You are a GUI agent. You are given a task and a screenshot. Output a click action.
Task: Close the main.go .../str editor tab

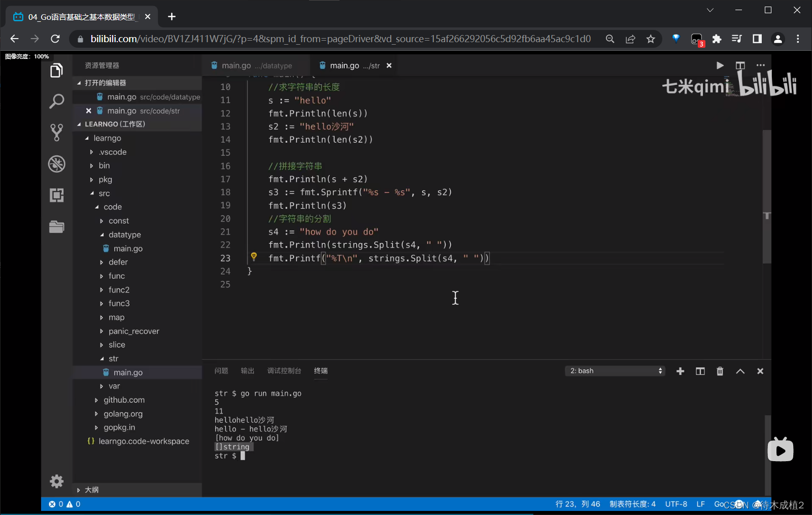389,66
